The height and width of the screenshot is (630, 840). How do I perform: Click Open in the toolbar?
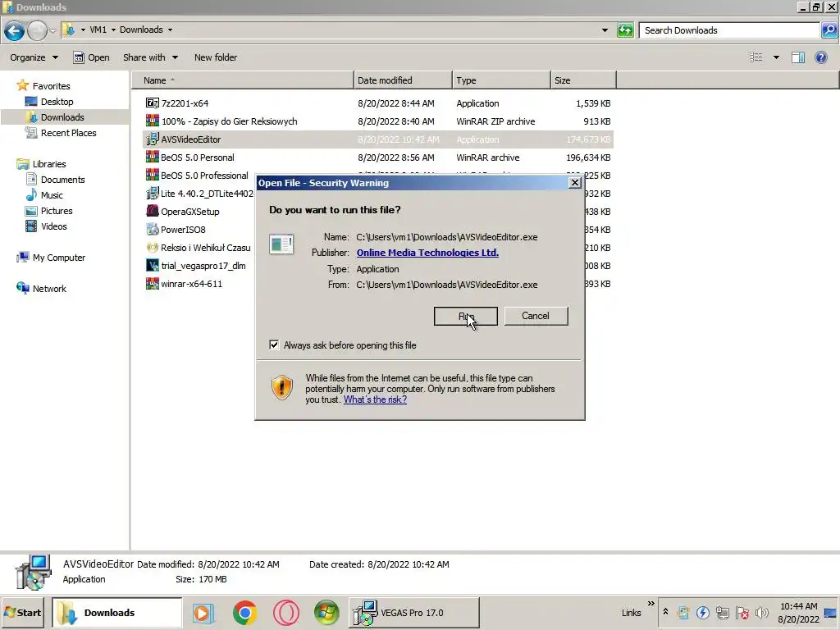tap(91, 57)
